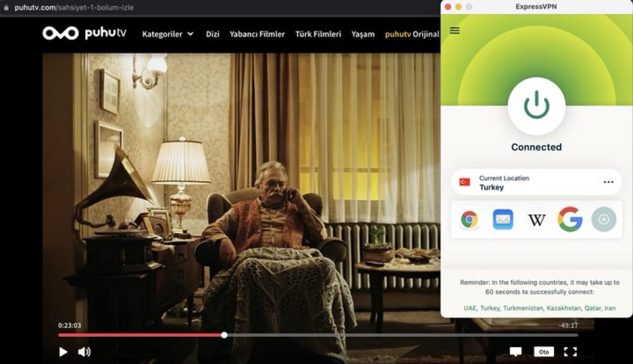Image resolution: width=633 pixels, height=364 pixels.
Task: Click the ExpressVPN power button to disconnect
Action: (x=537, y=106)
